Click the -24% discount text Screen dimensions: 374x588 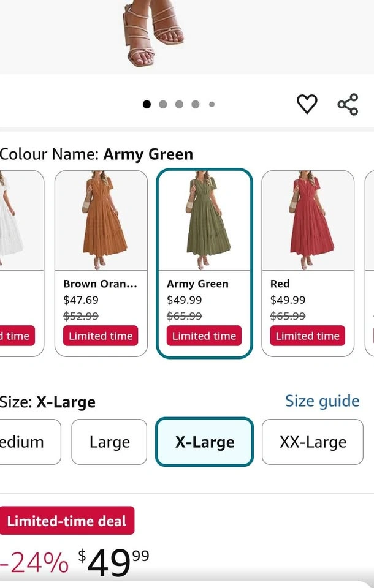pos(34,562)
